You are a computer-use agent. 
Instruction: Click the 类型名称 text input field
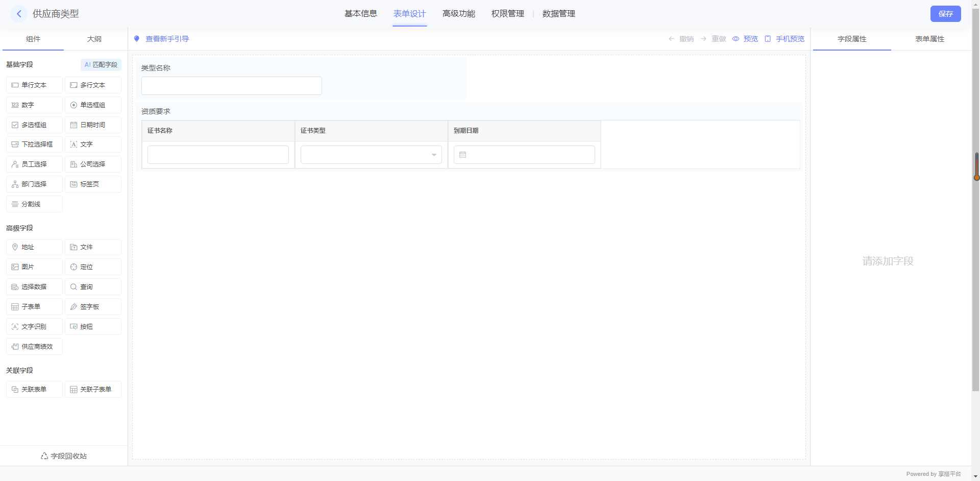(x=232, y=86)
